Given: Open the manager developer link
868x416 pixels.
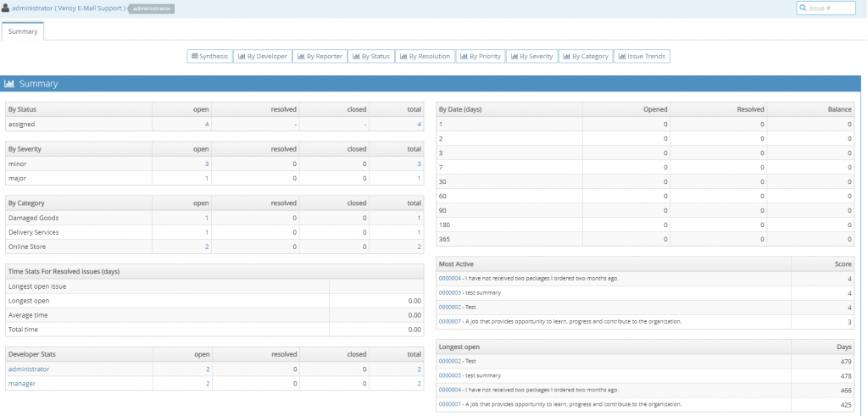Looking at the screenshot, I should pyautogui.click(x=22, y=383).
